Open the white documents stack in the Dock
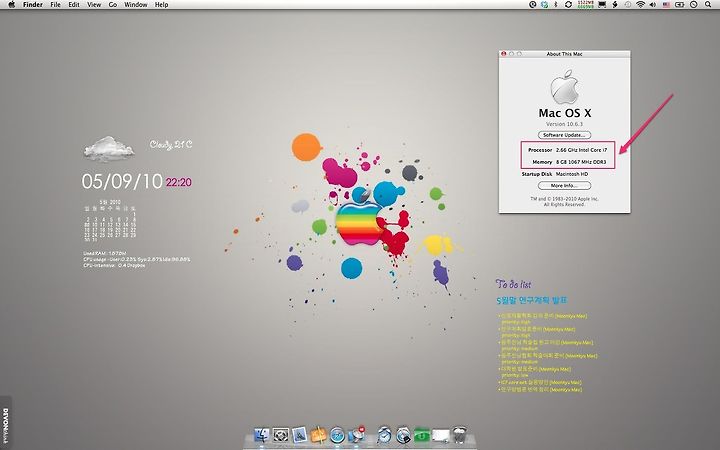Viewport: 720px width, 450px height. point(440,436)
